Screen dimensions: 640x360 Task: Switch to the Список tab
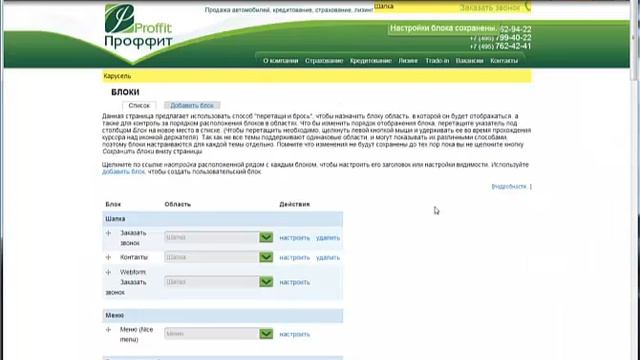click(x=139, y=105)
